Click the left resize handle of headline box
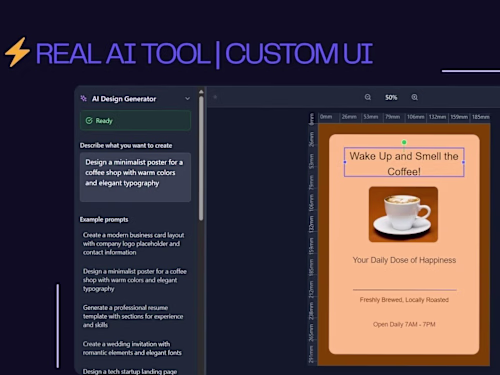 pos(345,162)
